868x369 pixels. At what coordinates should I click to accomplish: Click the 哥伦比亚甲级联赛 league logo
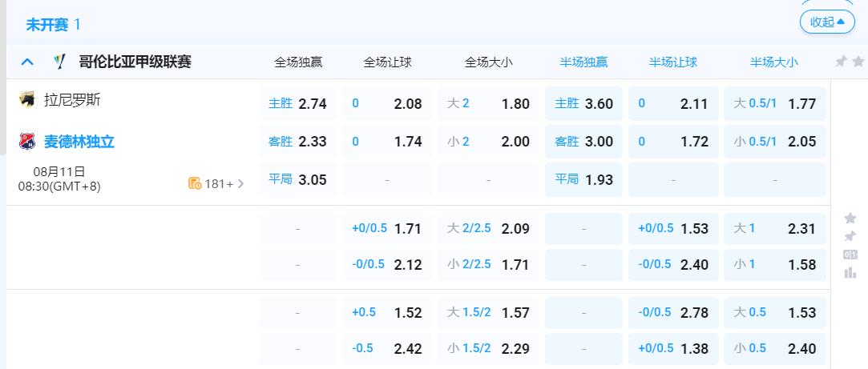[x=59, y=62]
